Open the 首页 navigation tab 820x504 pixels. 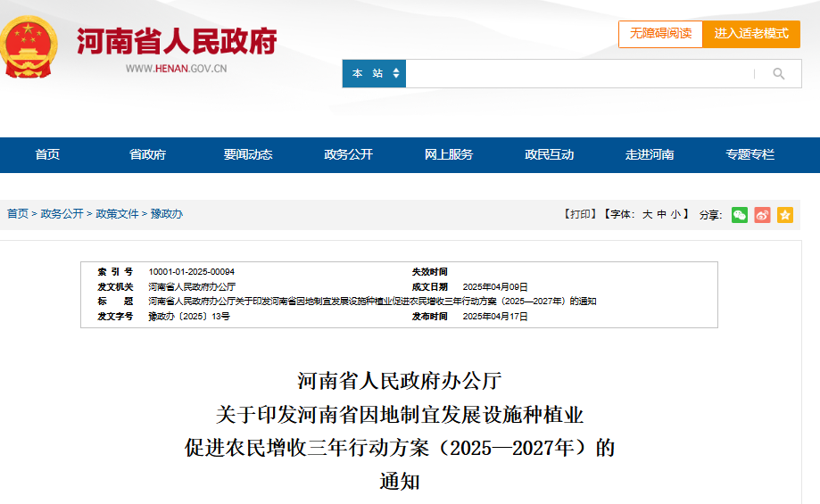[x=47, y=155]
